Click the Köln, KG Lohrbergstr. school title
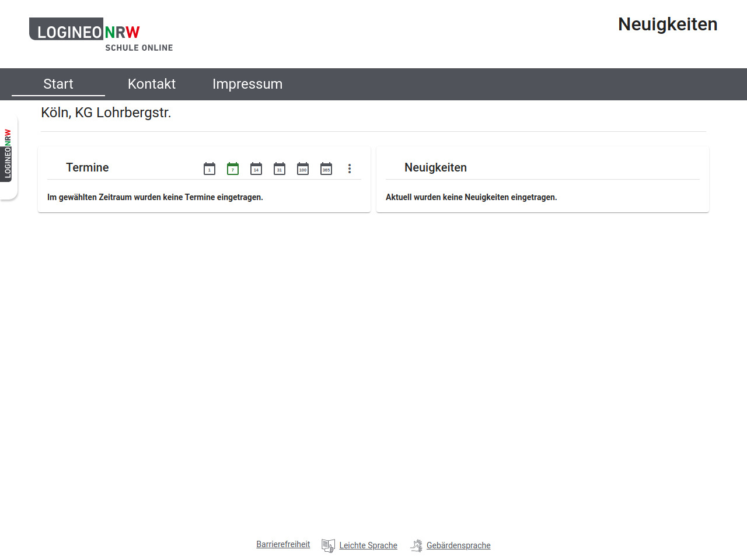This screenshot has width=747, height=560. (x=106, y=113)
